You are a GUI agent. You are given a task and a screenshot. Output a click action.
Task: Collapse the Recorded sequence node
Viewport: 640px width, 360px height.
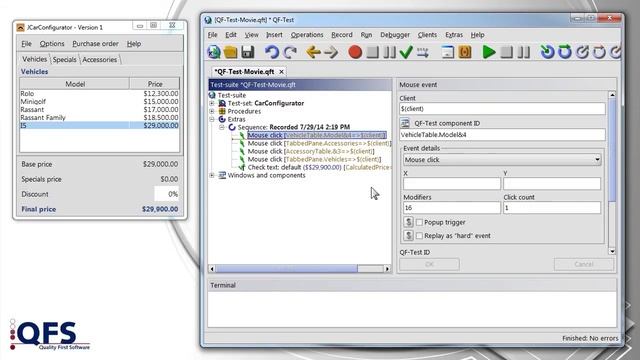pyautogui.click(x=222, y=127)
